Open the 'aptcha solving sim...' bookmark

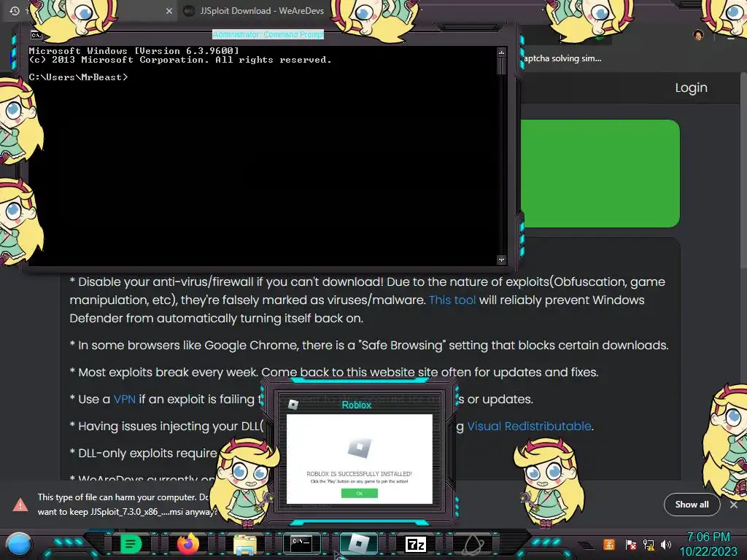coord(562,58)
